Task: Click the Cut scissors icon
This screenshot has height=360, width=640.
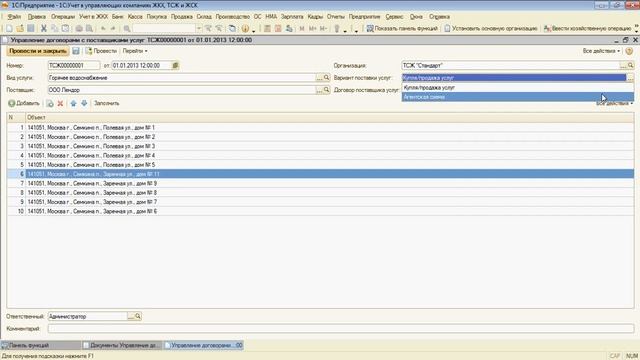Action: (x=44, y=29)
